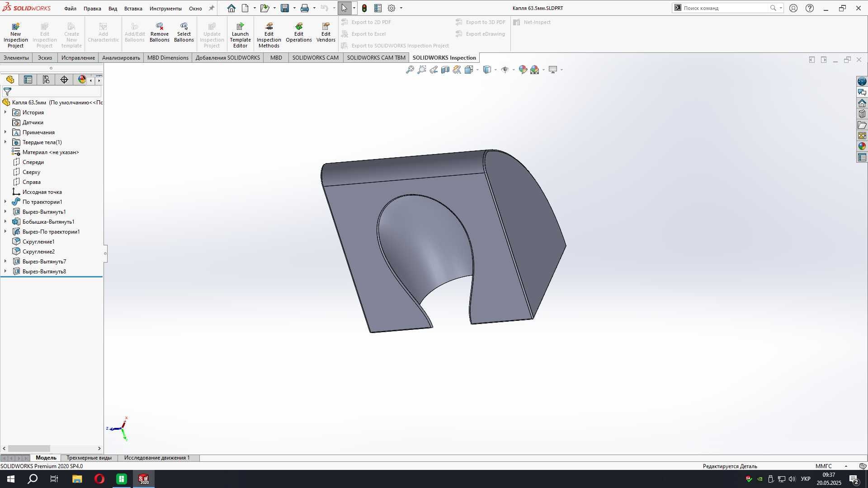Screen dimensions: 868x488
Task: Select the Спереди plane
Action: click(x=33, y=162)
